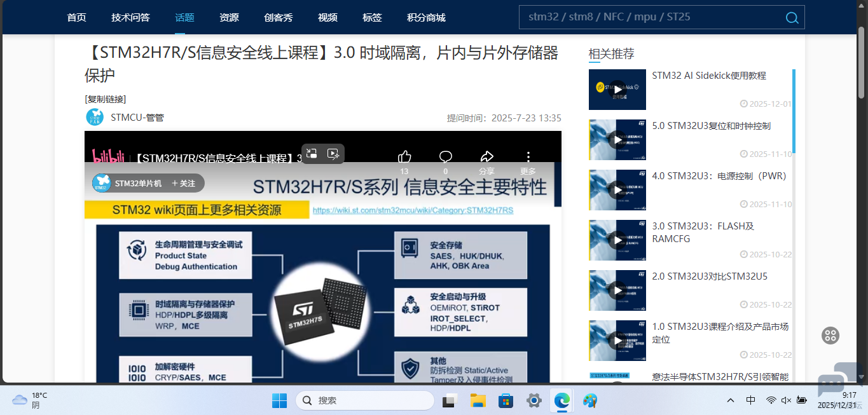Open Windows Start menu
The width and height of the screenshot is (868, 415).
pos(279,400)
